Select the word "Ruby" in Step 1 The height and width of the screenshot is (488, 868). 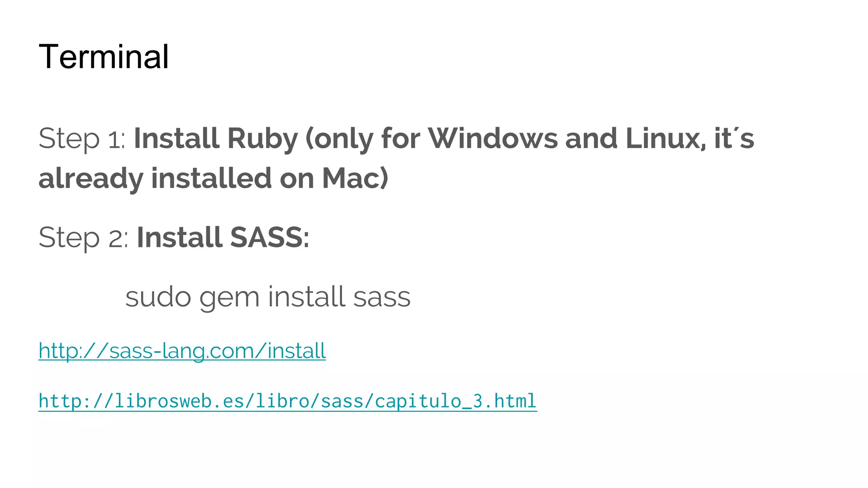[262, 139]
